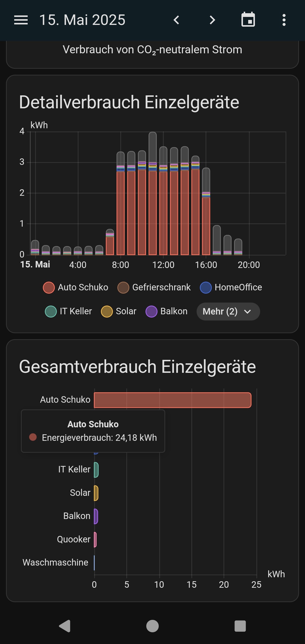Tap the tallest stacked bar before 12:00
The height and width of the screenshot is (644, 305).
click(153, 200)
